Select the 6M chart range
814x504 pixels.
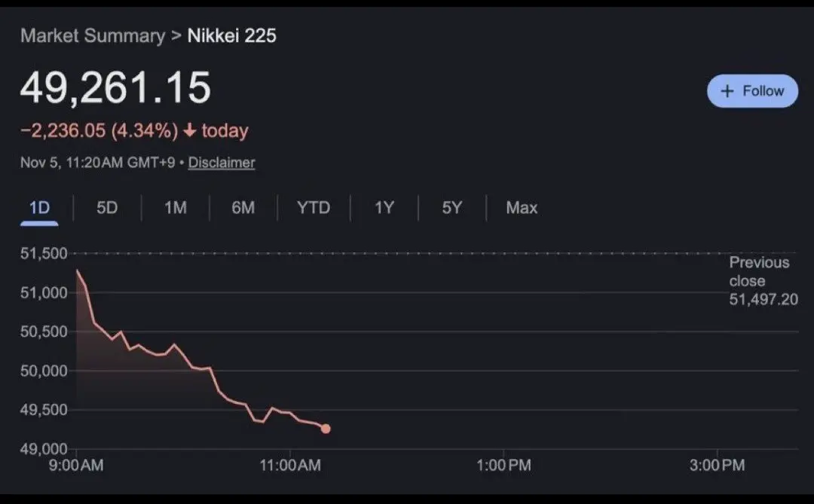click(243, 208)
